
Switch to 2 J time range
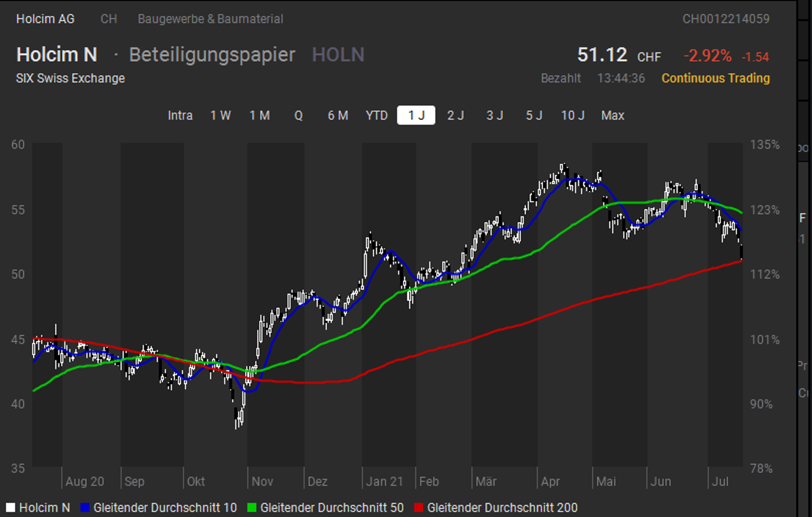[x=456, y=116]
